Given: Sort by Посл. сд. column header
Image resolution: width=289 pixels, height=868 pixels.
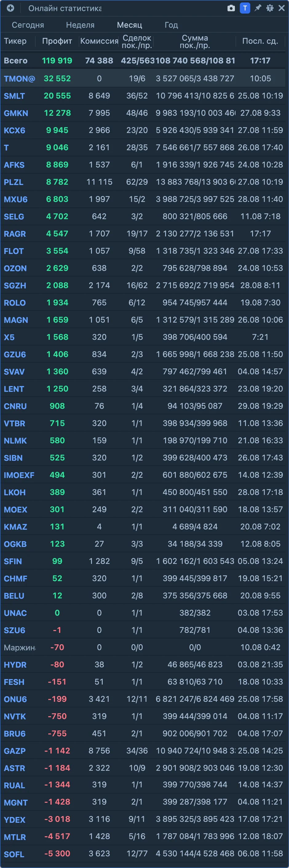Looking at the screenshot, I should (260, 41).
